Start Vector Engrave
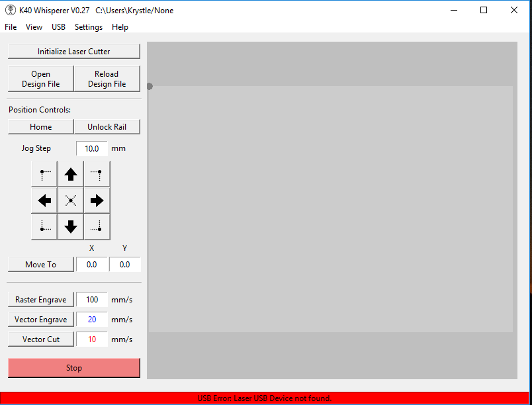This screenshot has width=532, height=405. (x=41, y=320)
